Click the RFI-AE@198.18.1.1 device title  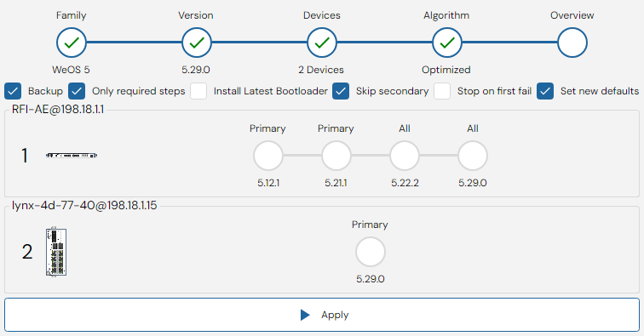pos(58,110)
